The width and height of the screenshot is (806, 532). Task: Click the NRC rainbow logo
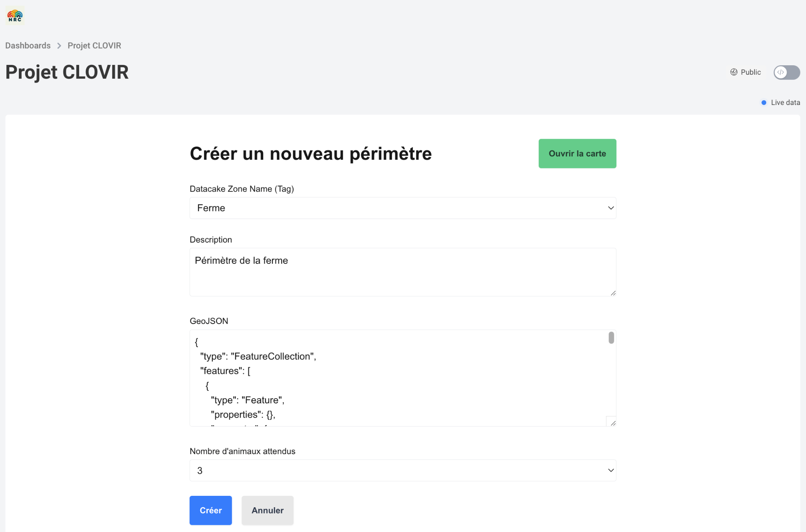(15, 16)
